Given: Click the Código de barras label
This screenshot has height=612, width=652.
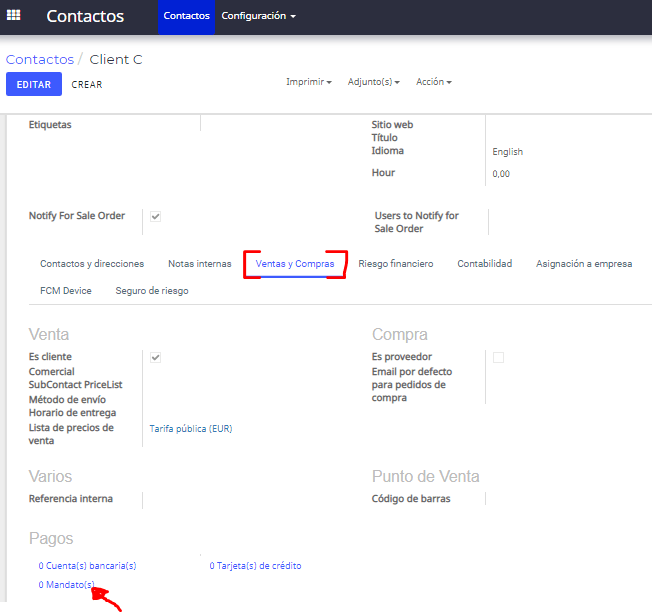Looking at the screenshot, I should click(x=411, y=498).
